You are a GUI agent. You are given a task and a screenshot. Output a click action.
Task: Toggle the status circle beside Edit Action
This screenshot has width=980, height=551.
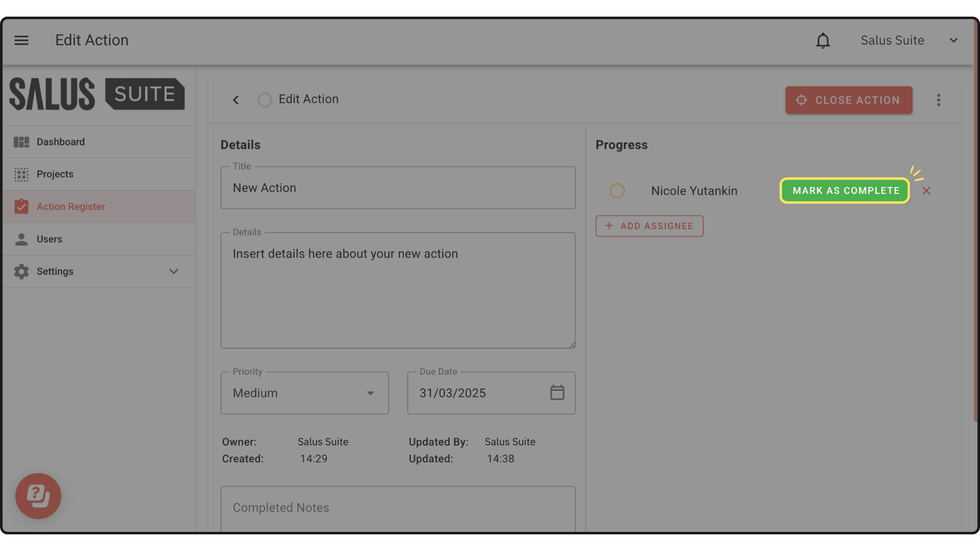point(265,100)
